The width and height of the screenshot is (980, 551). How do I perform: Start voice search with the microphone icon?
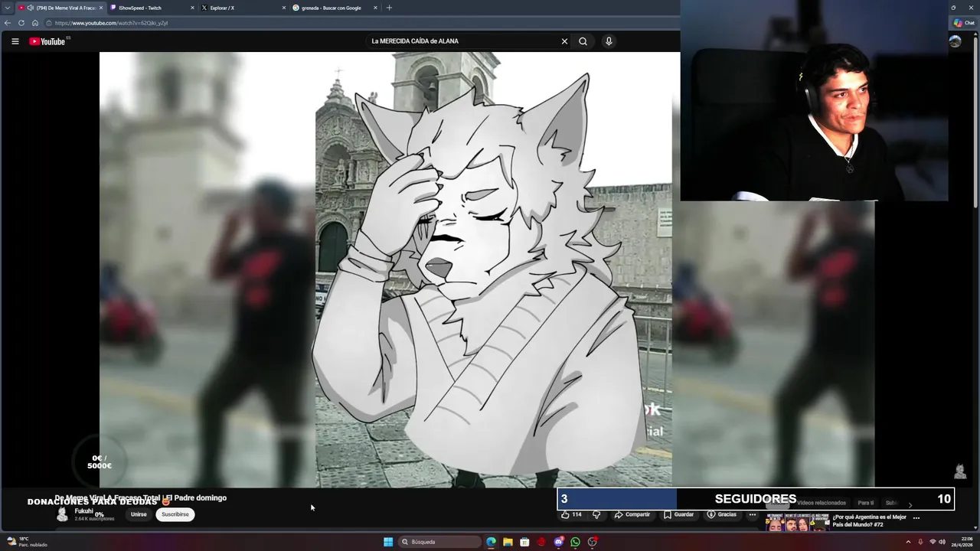pyautogui.click(x=609, y=41)
